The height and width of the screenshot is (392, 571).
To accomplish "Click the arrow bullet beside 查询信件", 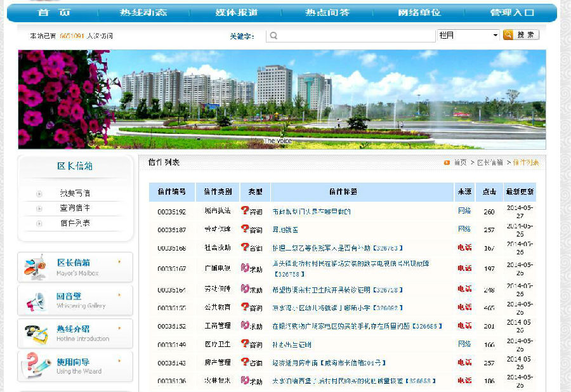I will 39,207.
